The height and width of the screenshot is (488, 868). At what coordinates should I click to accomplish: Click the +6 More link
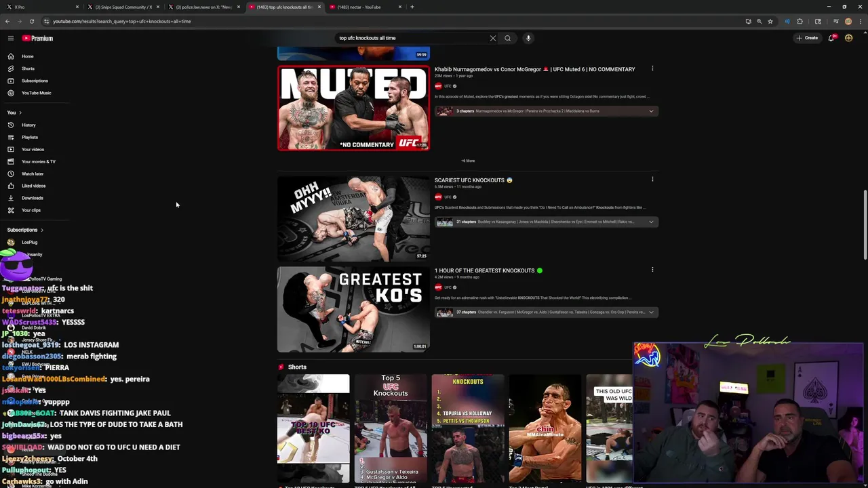468,161
